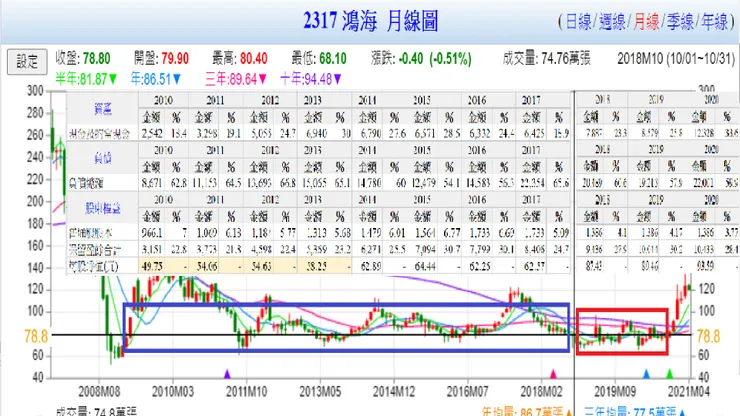Click the blue triangle marker after 2019M09
Image resolution: width=740 pixels, height=416 pixels.
(647, 374)
